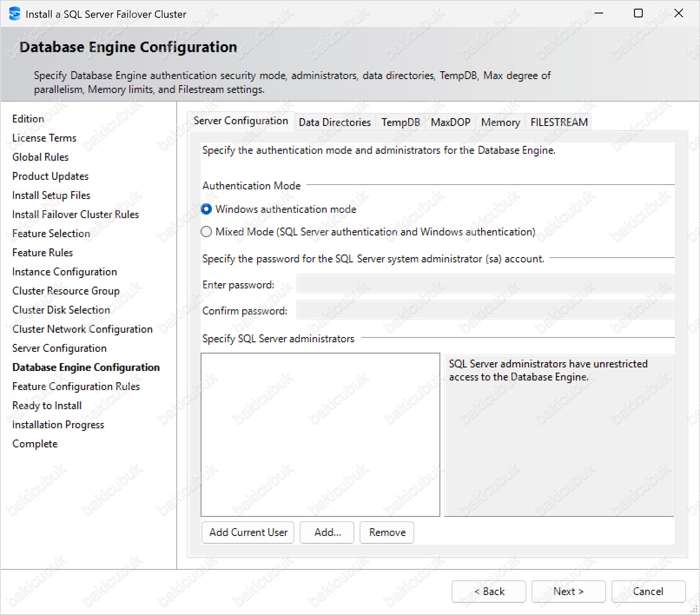
Task: Minimize the setup window
Action: (x=599, y=13)
